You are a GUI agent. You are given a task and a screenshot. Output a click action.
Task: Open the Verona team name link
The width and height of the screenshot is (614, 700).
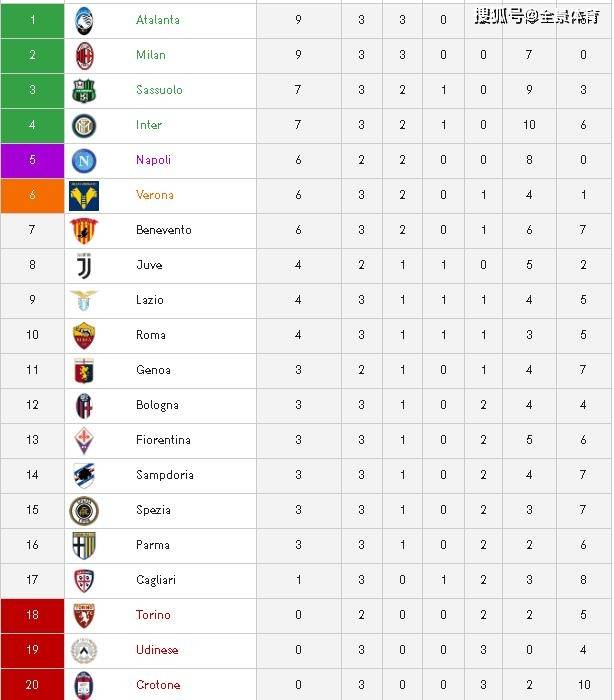tap(155, 195)
